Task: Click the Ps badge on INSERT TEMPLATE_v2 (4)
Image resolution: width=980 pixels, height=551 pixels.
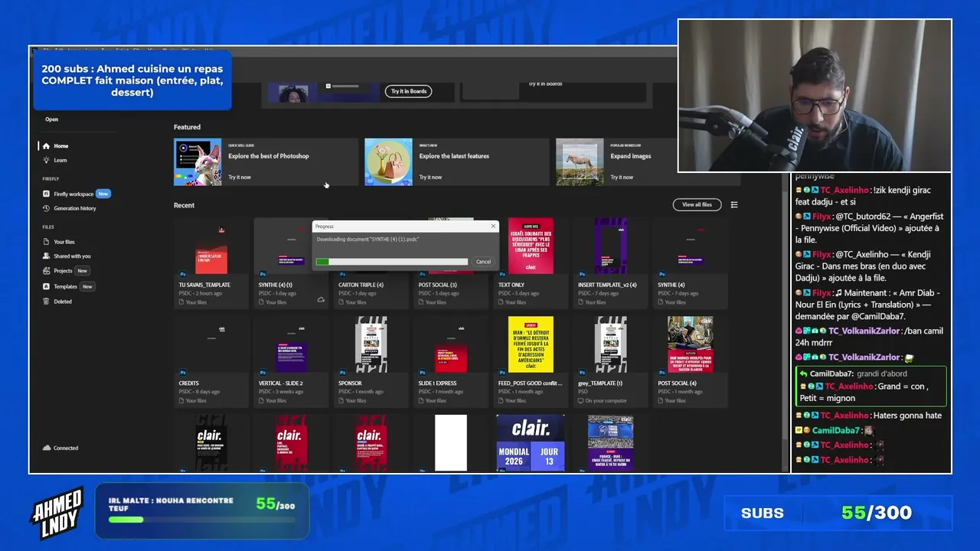Action: 581,274
